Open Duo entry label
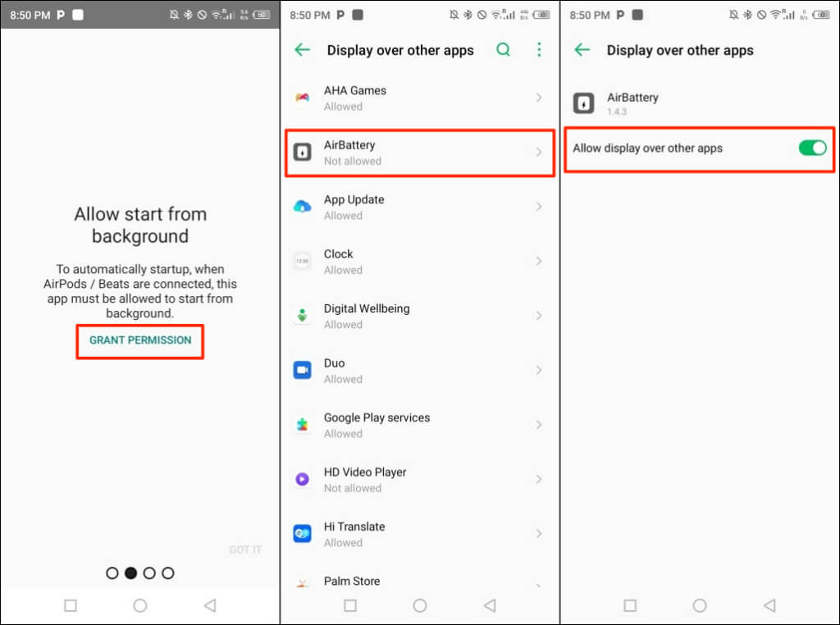The width and height of the screenshot is (840, 625). (334, 363)
